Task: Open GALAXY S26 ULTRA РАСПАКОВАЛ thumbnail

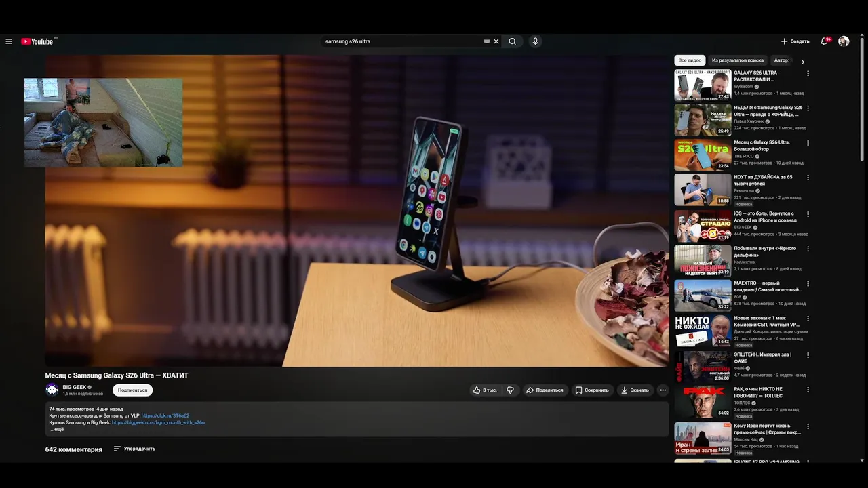Action: coord(703,85)
